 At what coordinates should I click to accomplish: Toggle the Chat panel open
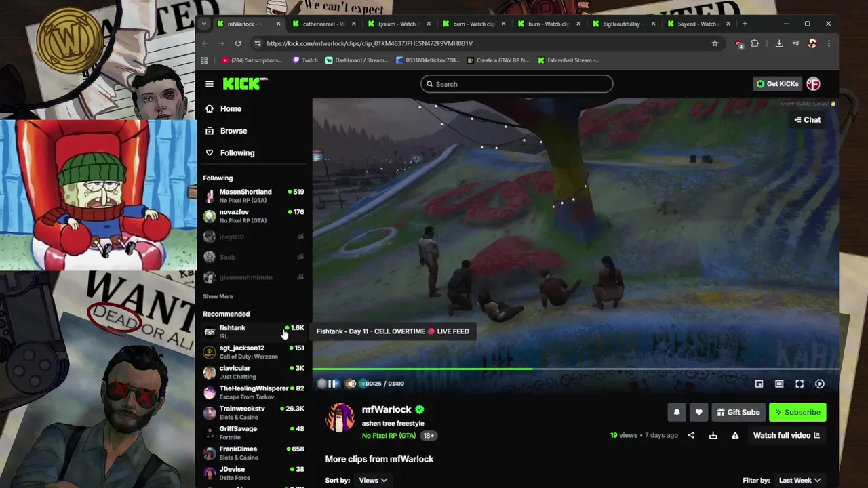coord(808,120)
